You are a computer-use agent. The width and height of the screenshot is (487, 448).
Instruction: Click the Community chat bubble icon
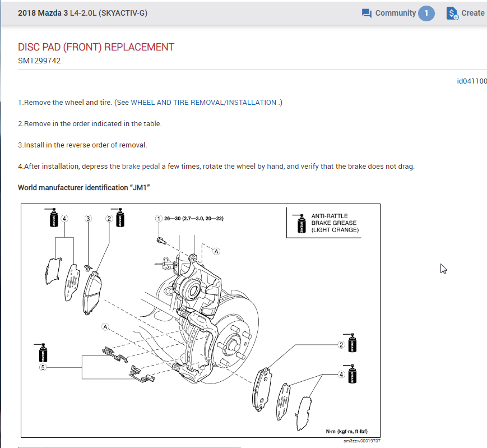pyautogui.click(x=367, y=13)
